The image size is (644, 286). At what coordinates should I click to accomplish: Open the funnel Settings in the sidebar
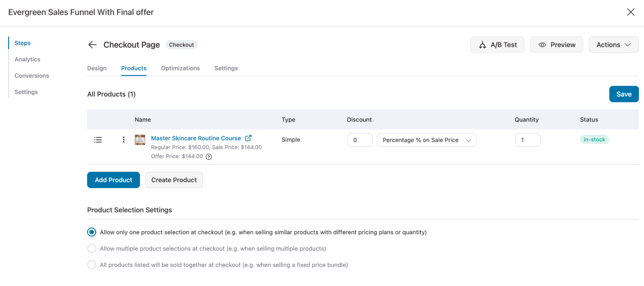(26, 92)
